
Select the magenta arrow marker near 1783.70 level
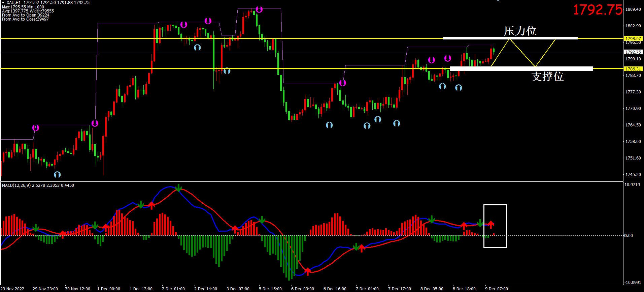pos(342,83)
